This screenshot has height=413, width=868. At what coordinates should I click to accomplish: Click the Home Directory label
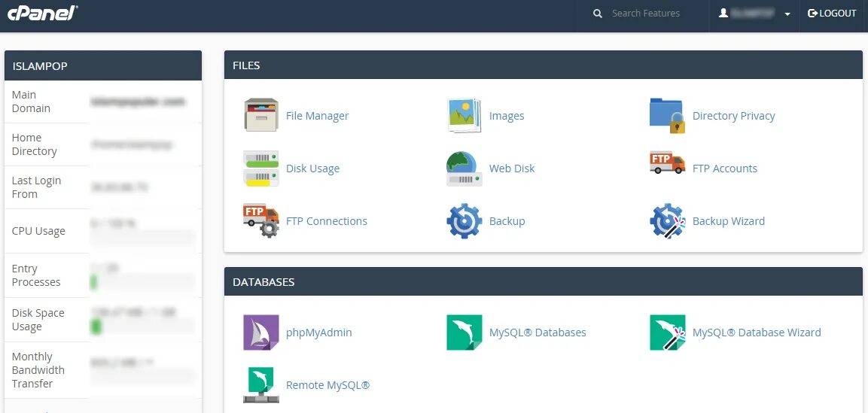click(x=35, y=144)
